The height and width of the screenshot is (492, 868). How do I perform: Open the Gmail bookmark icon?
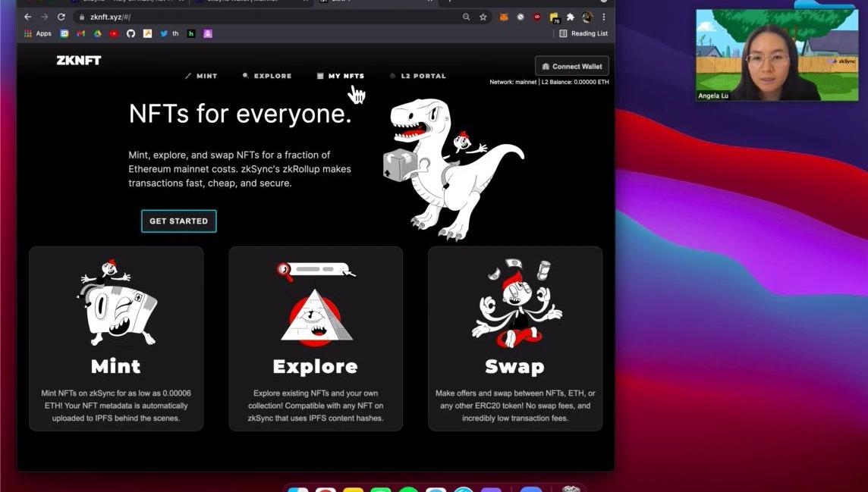pyautogui.click(x=80, y=33)
